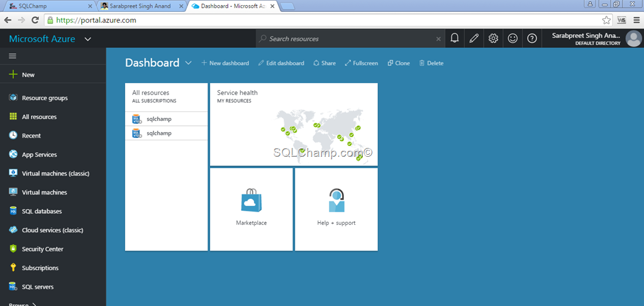The image size is (644, 306).
Task: Click the Resource groups cube icon
Action: coord(13,98)
